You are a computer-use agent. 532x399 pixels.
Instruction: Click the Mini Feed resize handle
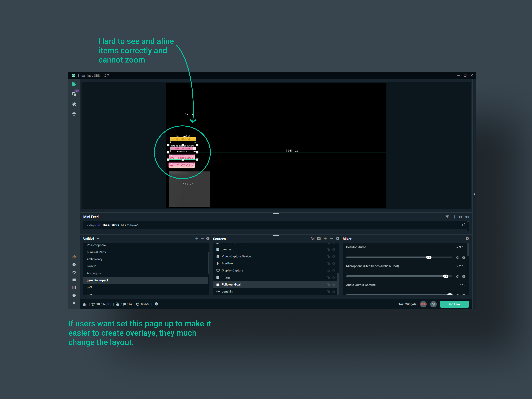point(276,213)
